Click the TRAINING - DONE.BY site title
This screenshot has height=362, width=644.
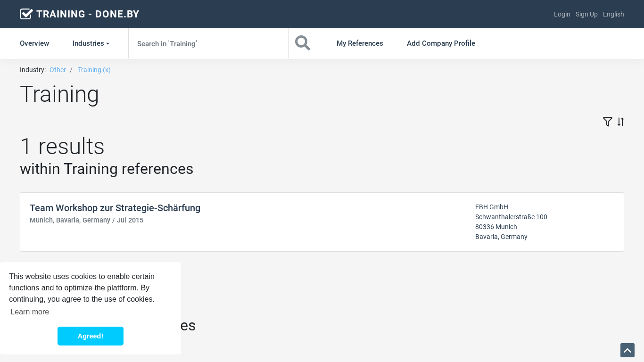pyautogui.click(x=88, y=14)
